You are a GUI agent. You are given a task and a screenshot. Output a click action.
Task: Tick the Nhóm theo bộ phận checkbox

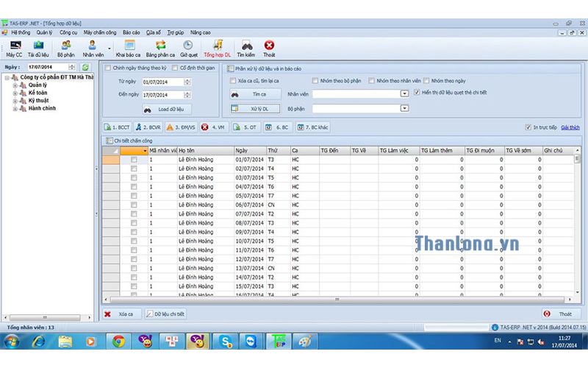315,80
